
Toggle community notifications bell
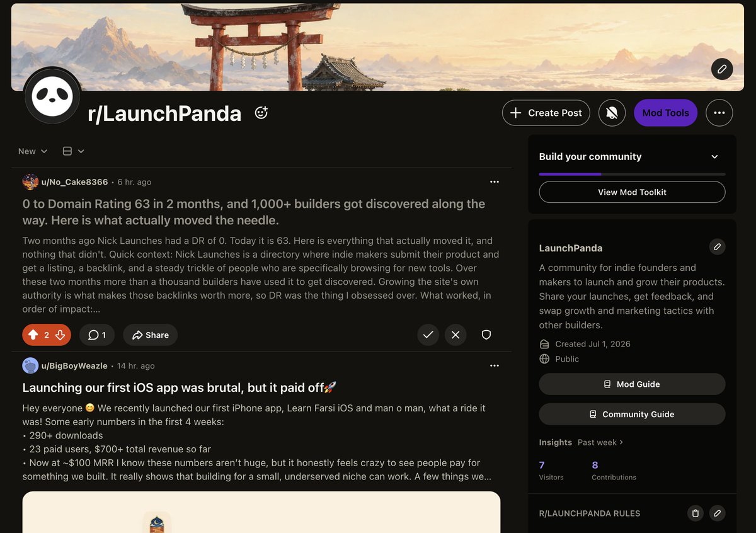pyautogui.click(x=612, y=113)
